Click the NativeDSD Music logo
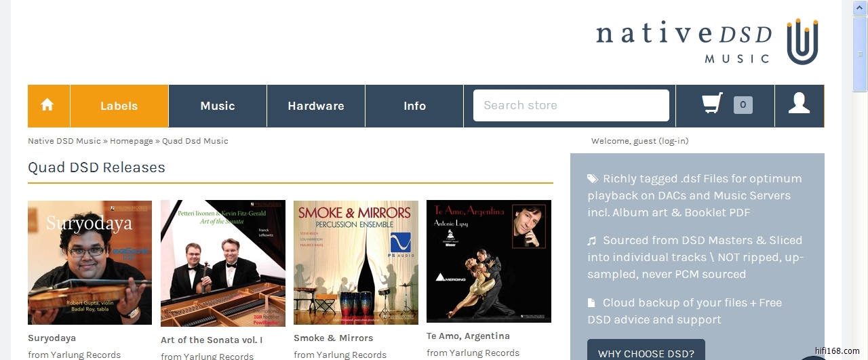 707,41
